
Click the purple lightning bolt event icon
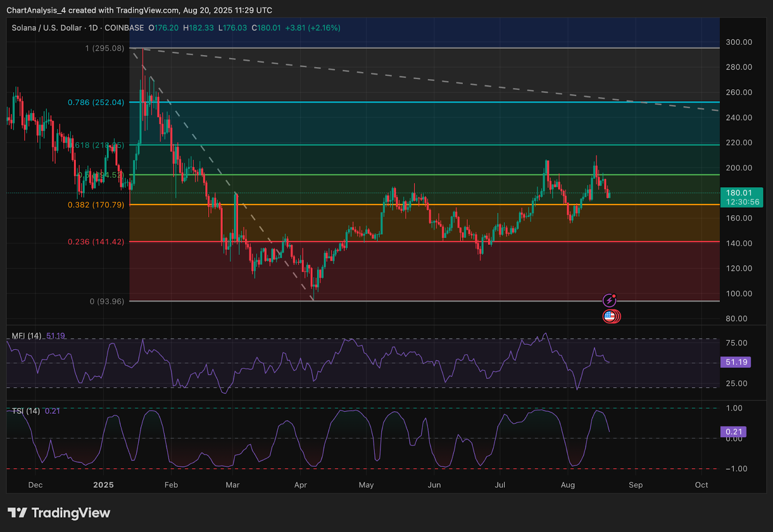[x=609, y=301]
